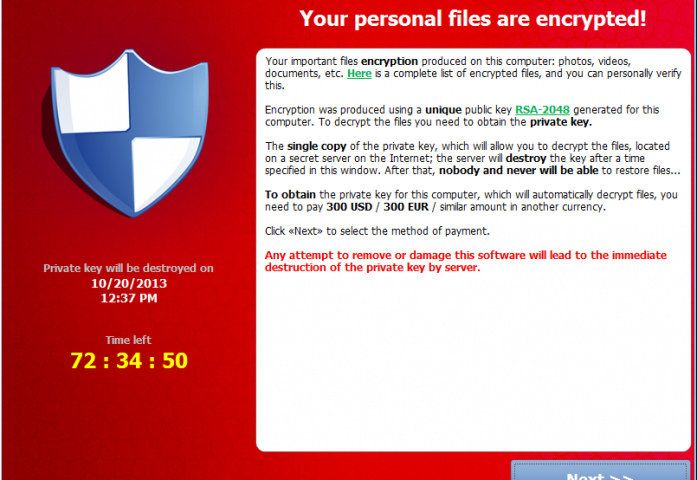The image size is (697, 480).
Task: Click the bold 'single copy' text
Action: click(316, 146)
